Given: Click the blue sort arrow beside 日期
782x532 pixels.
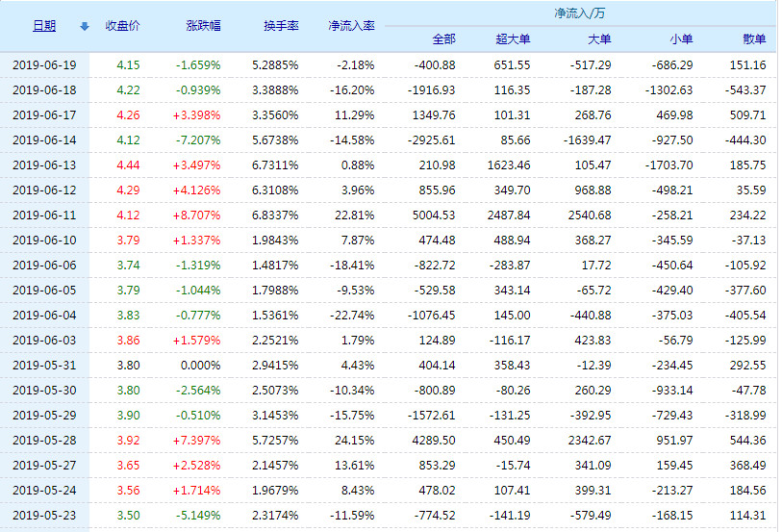Looking at the screenshot, I should 84,27.
